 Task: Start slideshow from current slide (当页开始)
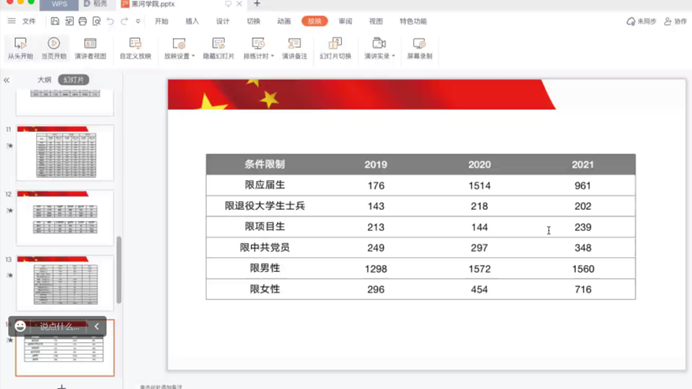pos(54,48)
